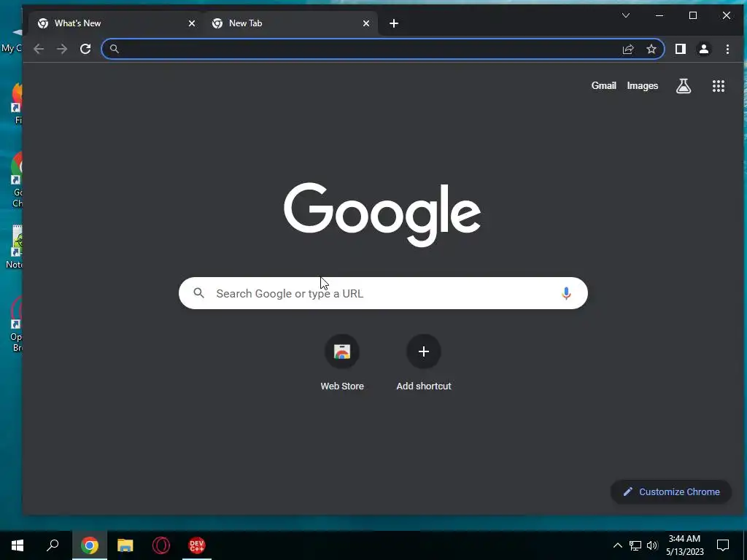
Task: Reload the current page
Action: click(x=85, y=49)
